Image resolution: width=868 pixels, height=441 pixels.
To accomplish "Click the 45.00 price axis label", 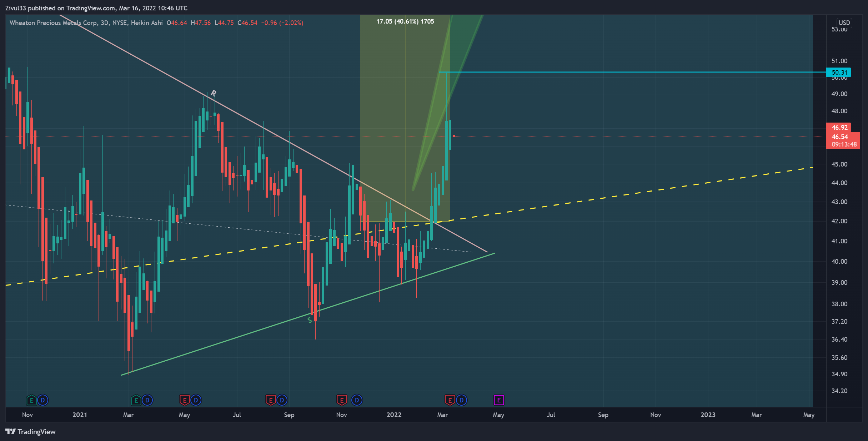I will [839, 164].
